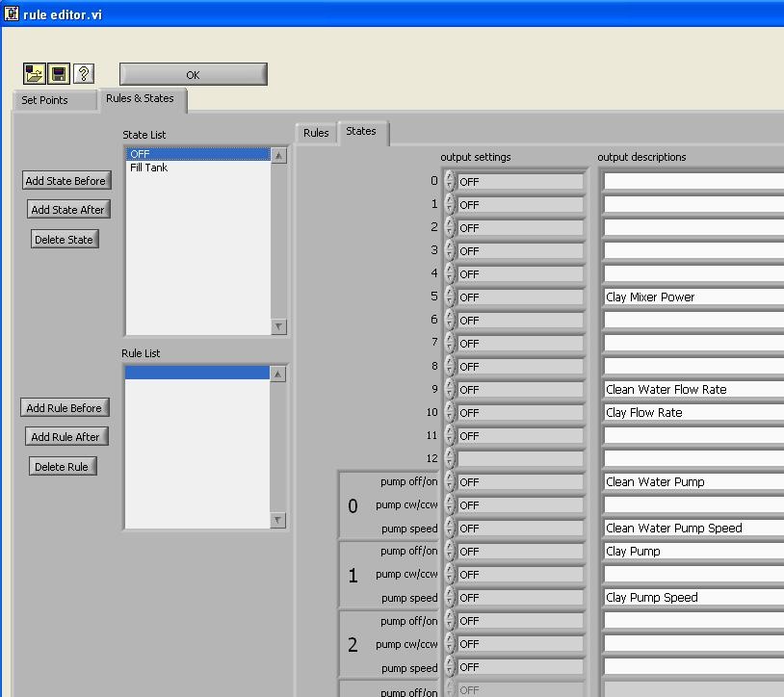The width and height of the screenshot is (784, 697).
Task: Click Delete State button
Action: point(64,240)
